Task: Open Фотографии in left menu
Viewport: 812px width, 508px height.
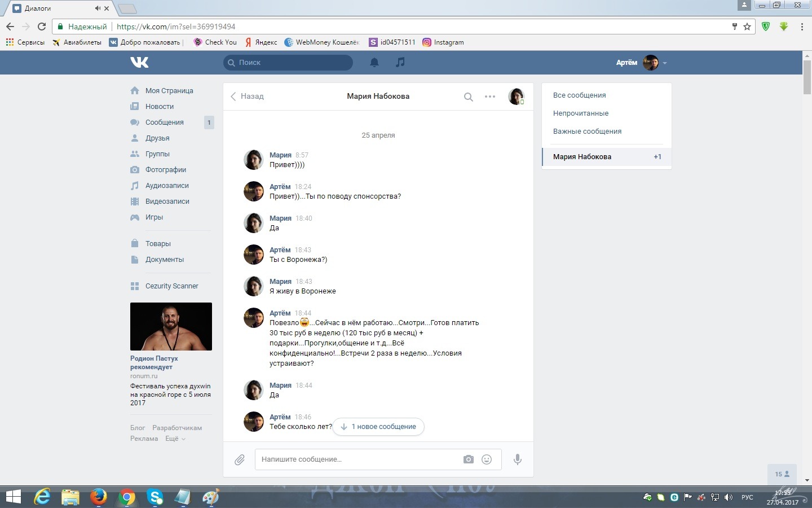Action: pos(166,170)
